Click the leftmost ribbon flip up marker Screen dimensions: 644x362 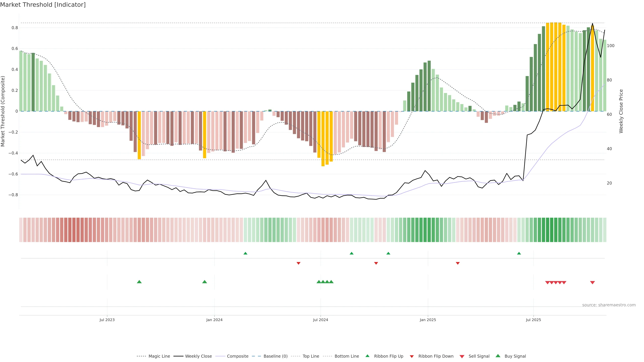[x=245, y=253]
